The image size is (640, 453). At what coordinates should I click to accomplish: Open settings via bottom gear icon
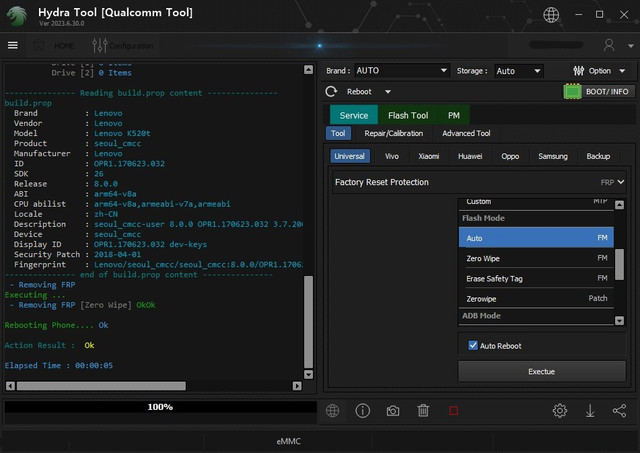tap(560, 411)
